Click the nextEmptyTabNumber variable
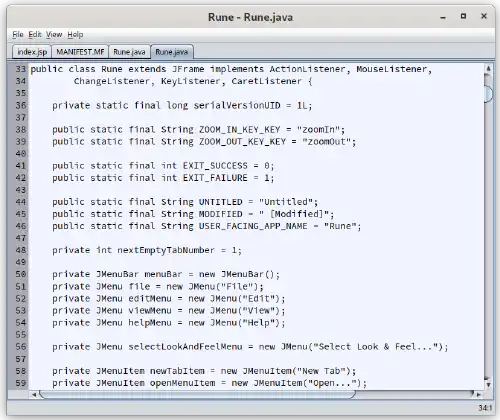Viewport: 500px width, 420px height. tap(166, 250)
